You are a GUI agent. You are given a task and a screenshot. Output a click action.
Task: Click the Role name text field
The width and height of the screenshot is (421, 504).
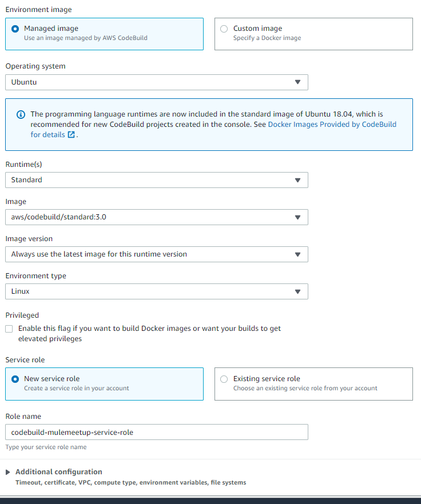157,432
